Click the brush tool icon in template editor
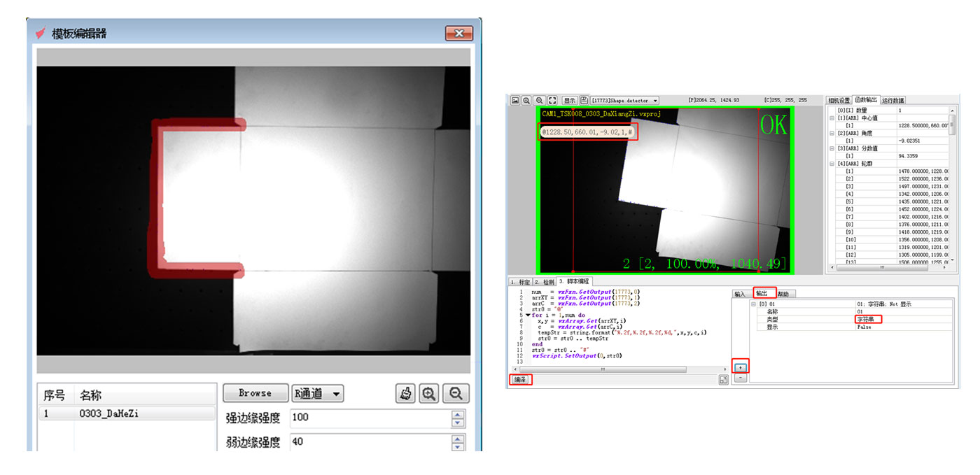980x475 pixels. click(x=405, y=393)
